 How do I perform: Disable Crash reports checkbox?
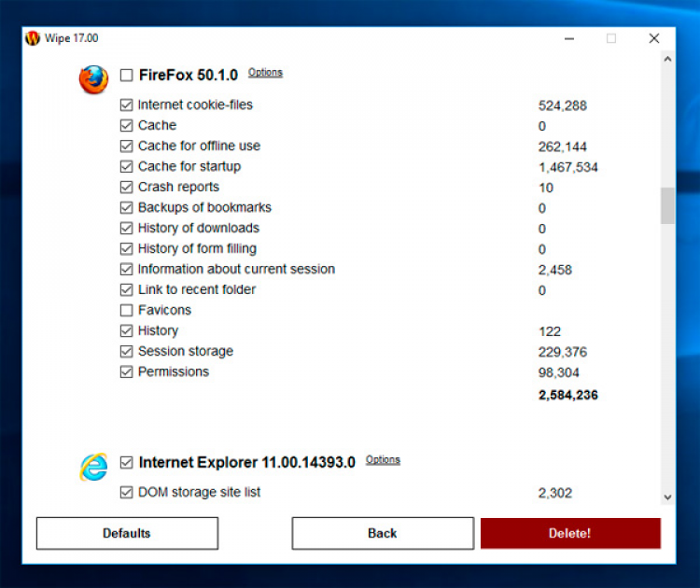[126, 187]
